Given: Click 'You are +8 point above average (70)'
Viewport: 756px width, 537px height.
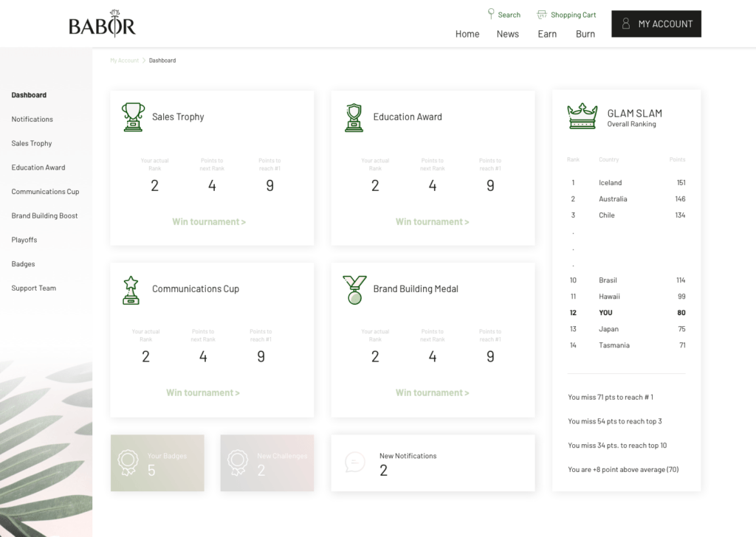Looking at the screenshot, I should (x=623, y=470).
